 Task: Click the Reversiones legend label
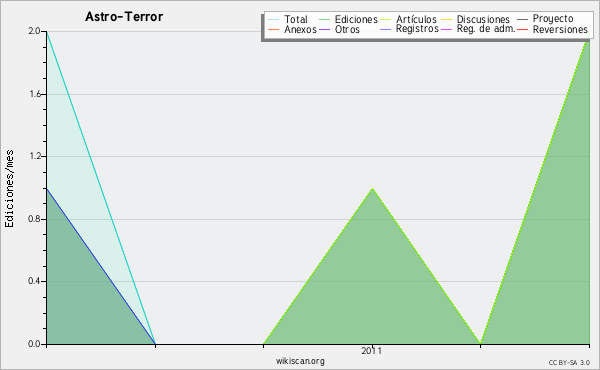tap(560, 29)
